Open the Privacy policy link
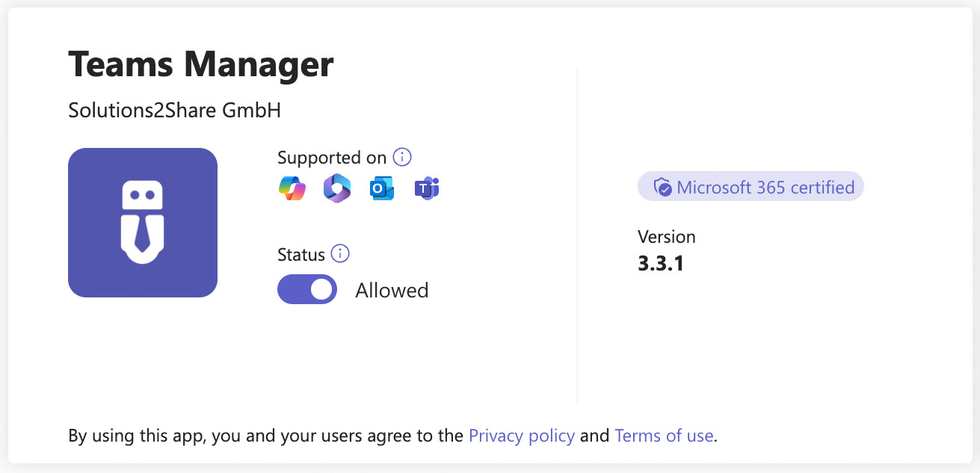The image size is (980, 473). [522, 436]
